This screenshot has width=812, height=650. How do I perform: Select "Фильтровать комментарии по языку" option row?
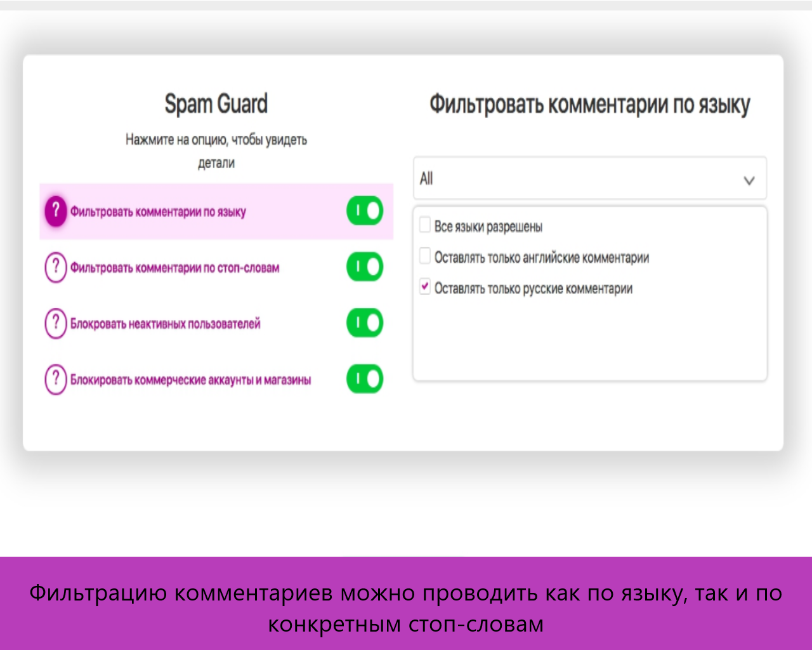[x=158, y=212]
